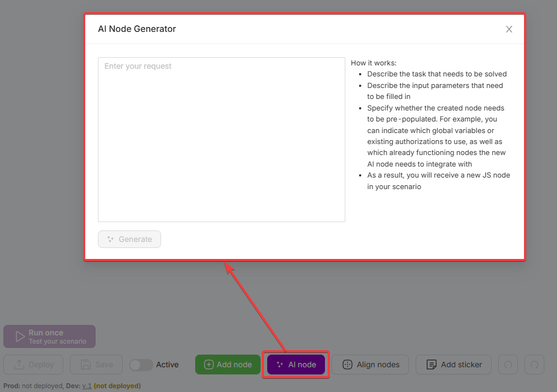Click the plus icon on Add node
The image size is (557, 392).
(x=209, y=365)
